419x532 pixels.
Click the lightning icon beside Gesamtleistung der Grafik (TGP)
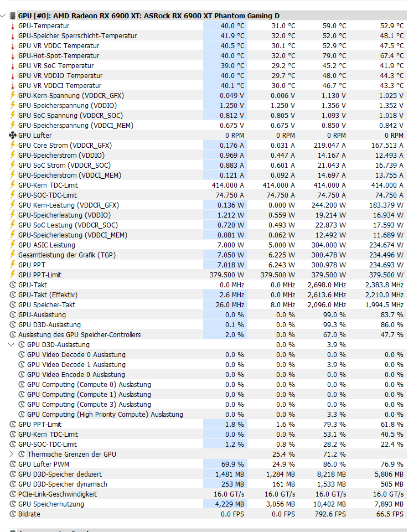click(x=13, y=255)
